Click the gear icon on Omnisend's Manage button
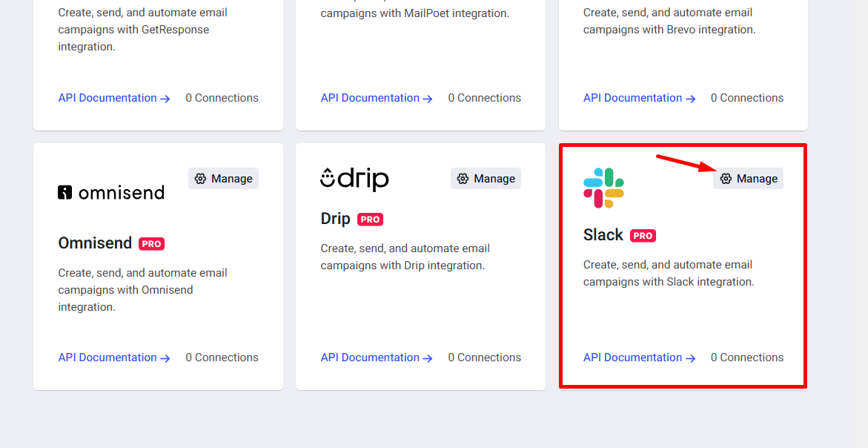Screen dimensions: 868x448 click(x=199, y=178)
